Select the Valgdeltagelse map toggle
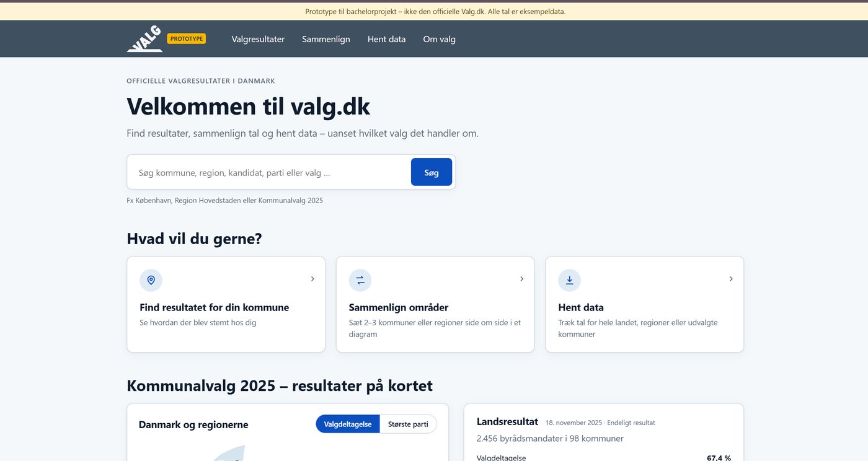The width and height of the screenshot is (868, 461). [348, 424]
